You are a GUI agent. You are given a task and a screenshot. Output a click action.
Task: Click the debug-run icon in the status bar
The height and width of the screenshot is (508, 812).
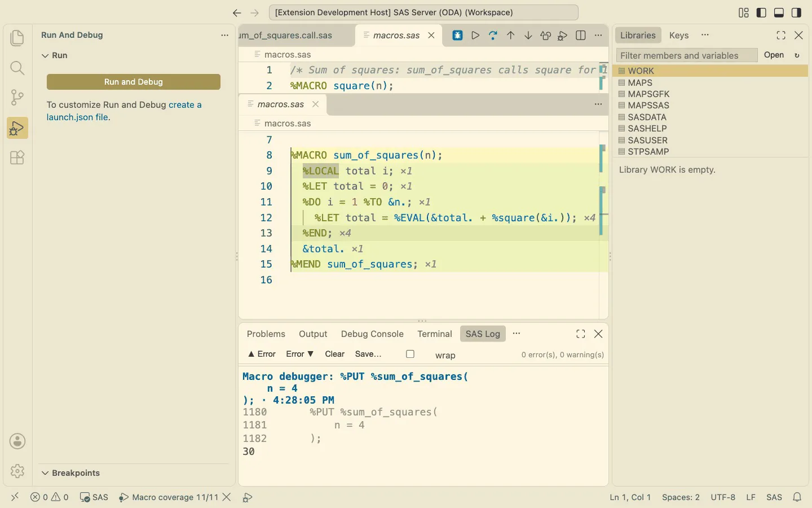[247, 497]
